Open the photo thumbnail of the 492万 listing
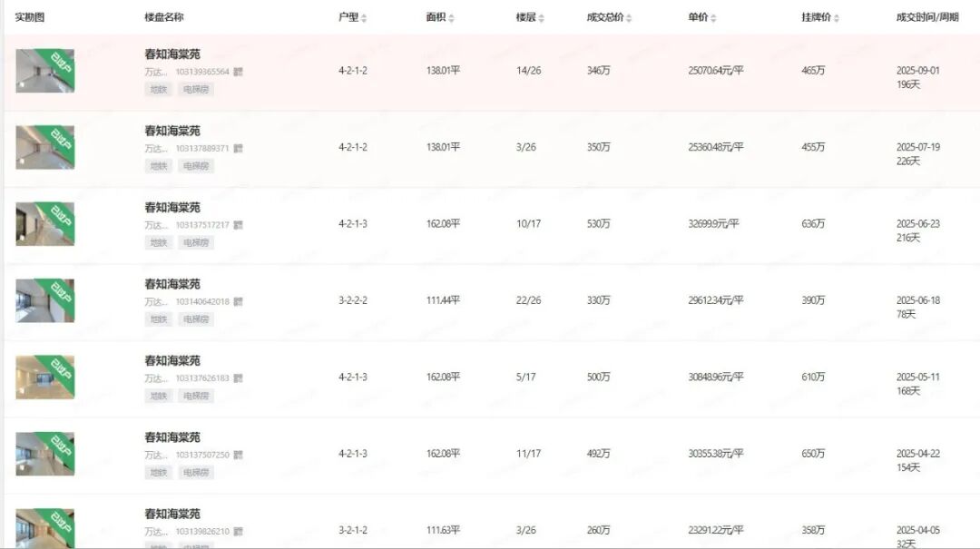 pos(45,454)
